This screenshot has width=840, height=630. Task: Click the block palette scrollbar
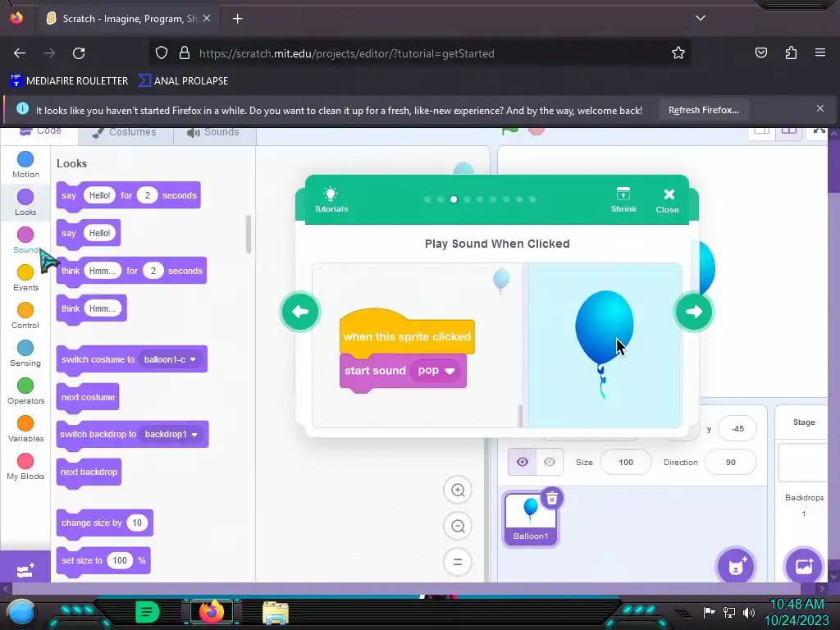249,234
